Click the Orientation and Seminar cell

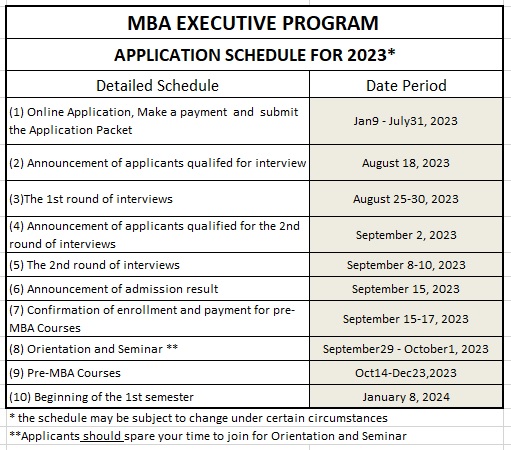[x=158, y=349]
